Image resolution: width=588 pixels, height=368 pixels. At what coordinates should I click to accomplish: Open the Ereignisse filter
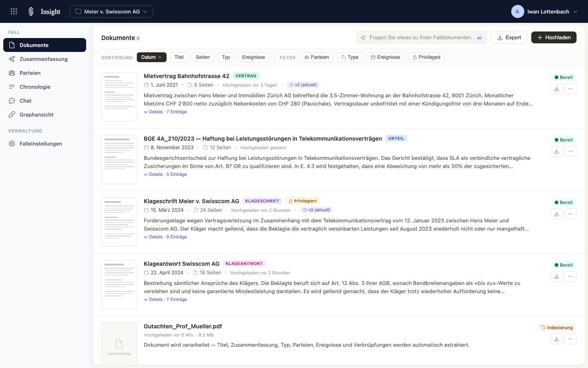point(385,57)
